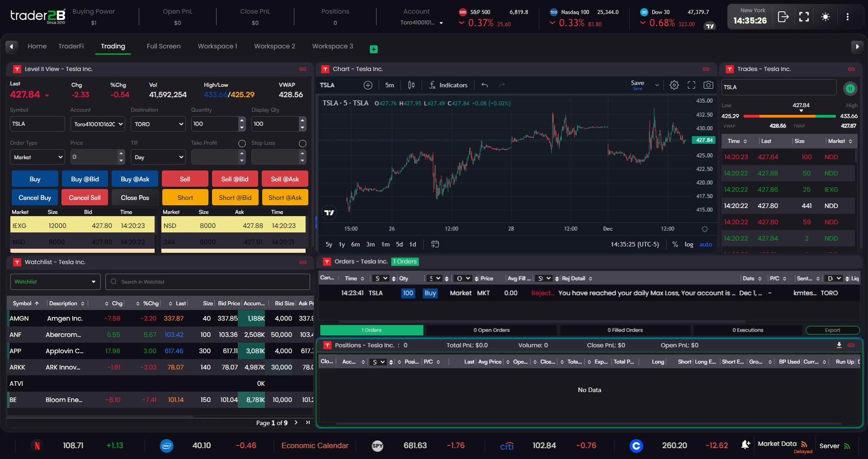Click the Close Pos button
The width and height of the screenshot is (868, 459).
tap(135, 198)
